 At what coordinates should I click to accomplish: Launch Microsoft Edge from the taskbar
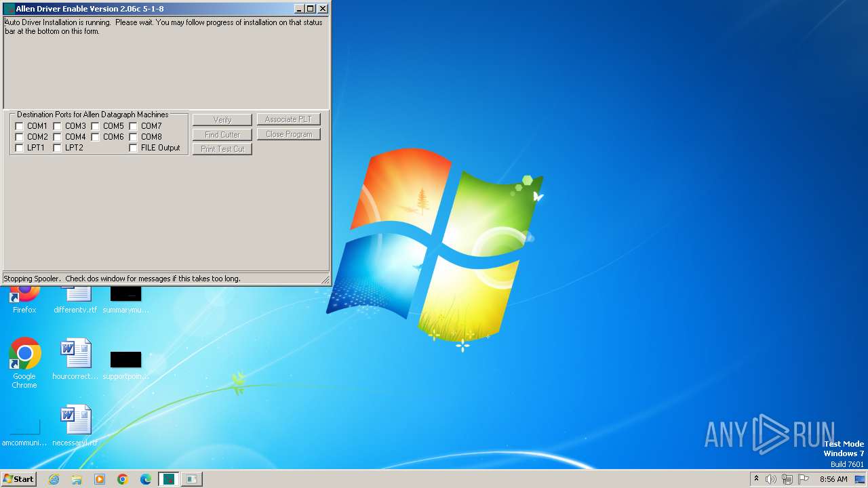click(x=146, y=479)
